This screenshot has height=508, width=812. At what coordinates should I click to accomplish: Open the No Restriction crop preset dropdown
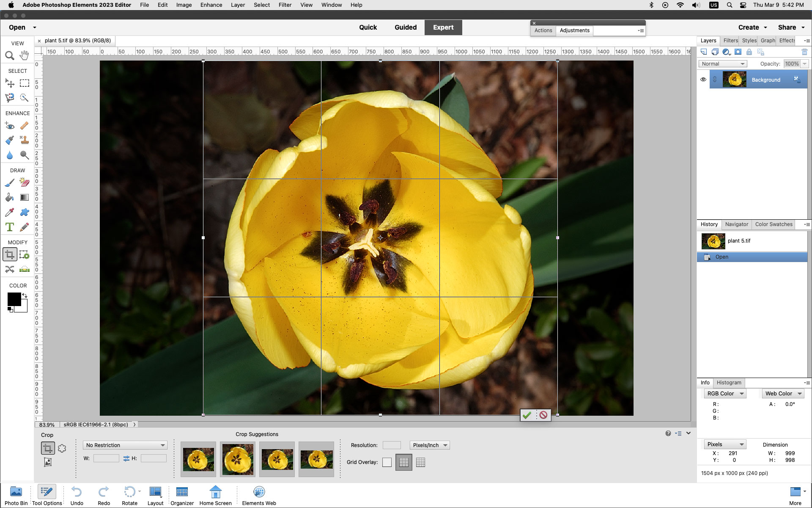125,445
